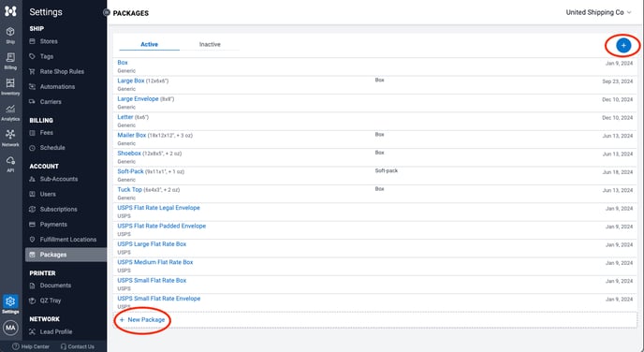This screenshot has width=644, height=352.
Task: Open the MA user avatar menu
Action: click(10, 328)
